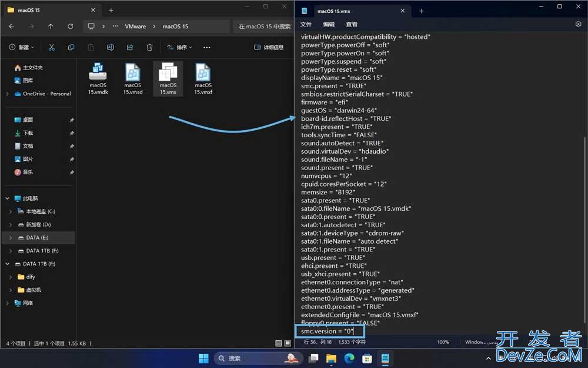Viewport: 588px width, 368px height.
Task: Launch Microsoft Edge from the taskbar
Action: pyautogui.click(x=349, y=358)
